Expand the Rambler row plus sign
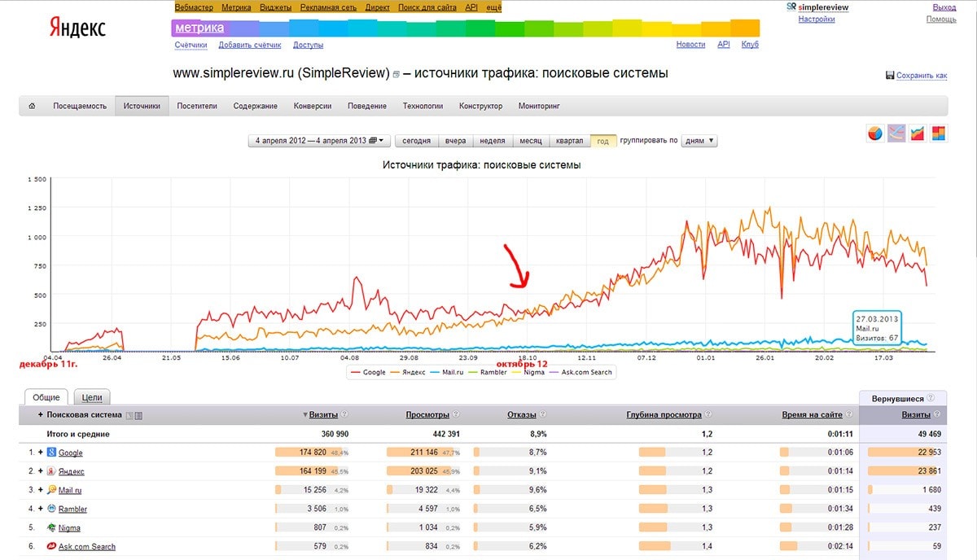This screenshot has height=560, width=977. (40, 509)
